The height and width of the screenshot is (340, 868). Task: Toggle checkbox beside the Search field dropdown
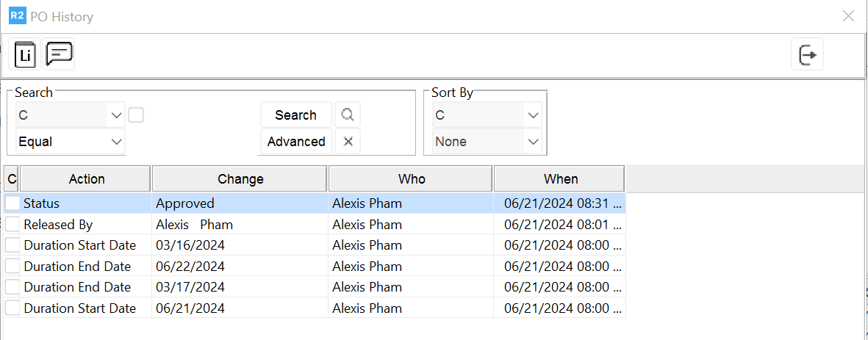click(136, 115)
